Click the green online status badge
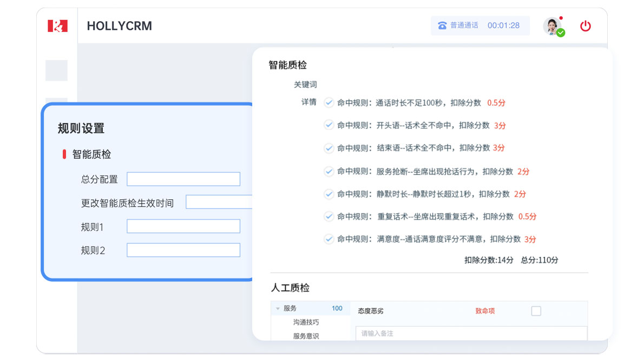The height and width of the screenshot is (363, 644). tap(561, 33)
